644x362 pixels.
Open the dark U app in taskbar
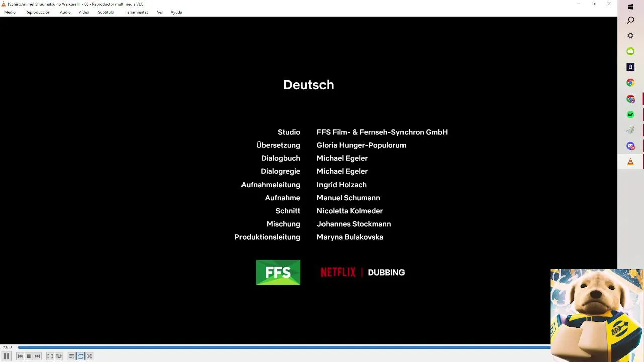click(630, 67)
